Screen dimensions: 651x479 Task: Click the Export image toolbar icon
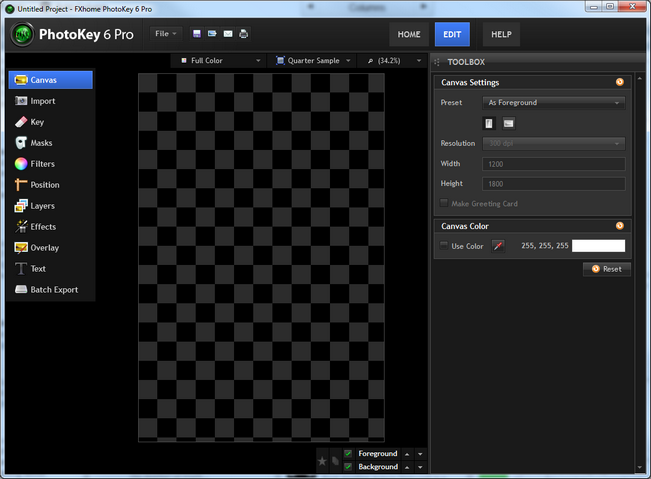coord(212,34)
